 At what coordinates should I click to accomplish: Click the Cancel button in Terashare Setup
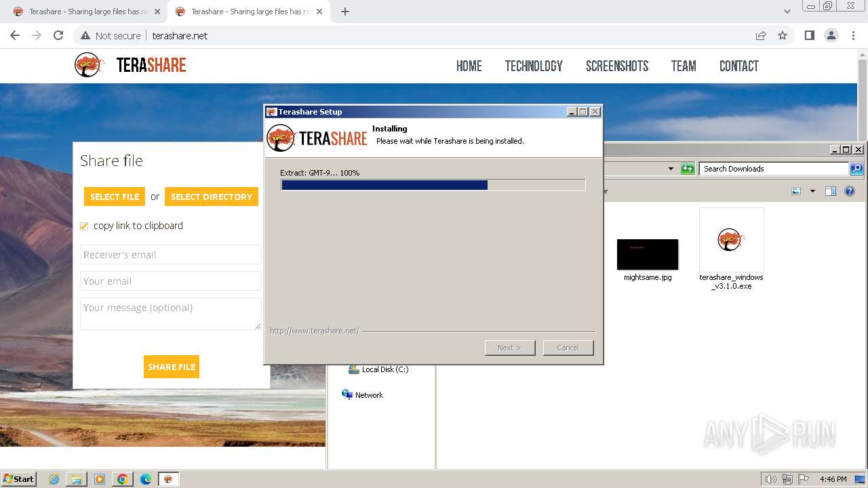[568, 348]
